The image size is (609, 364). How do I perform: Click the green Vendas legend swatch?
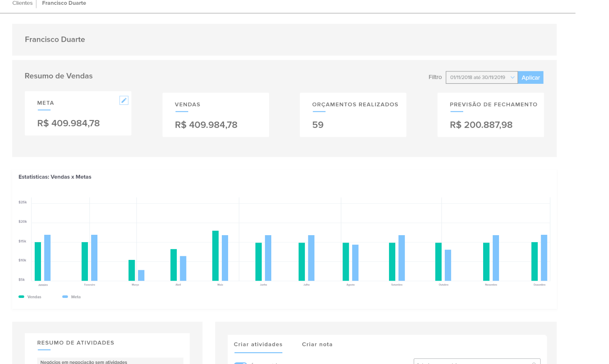pyautogui.click(x=21, y=297)
